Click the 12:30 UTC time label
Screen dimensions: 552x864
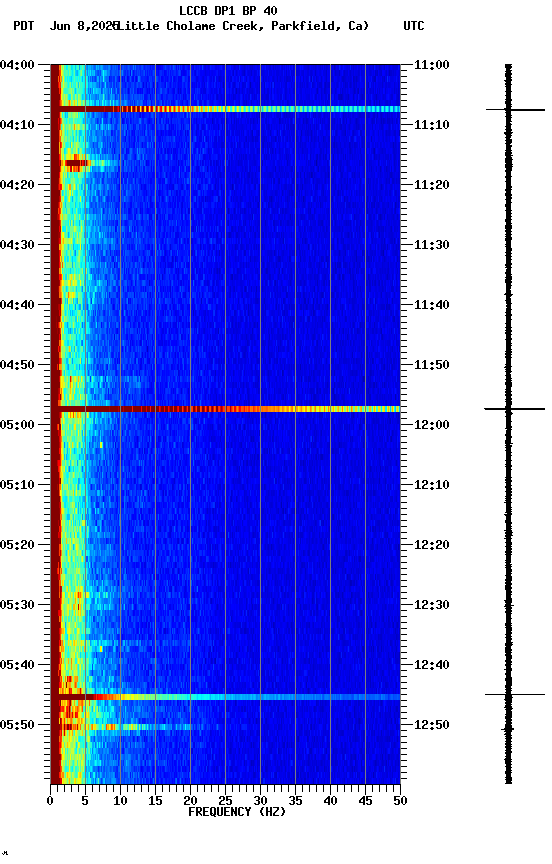[432, 605]
